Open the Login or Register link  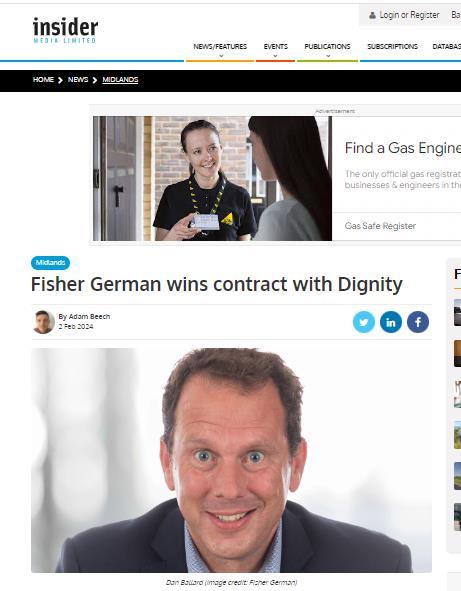pyautogui.click(x=409, y=15)
